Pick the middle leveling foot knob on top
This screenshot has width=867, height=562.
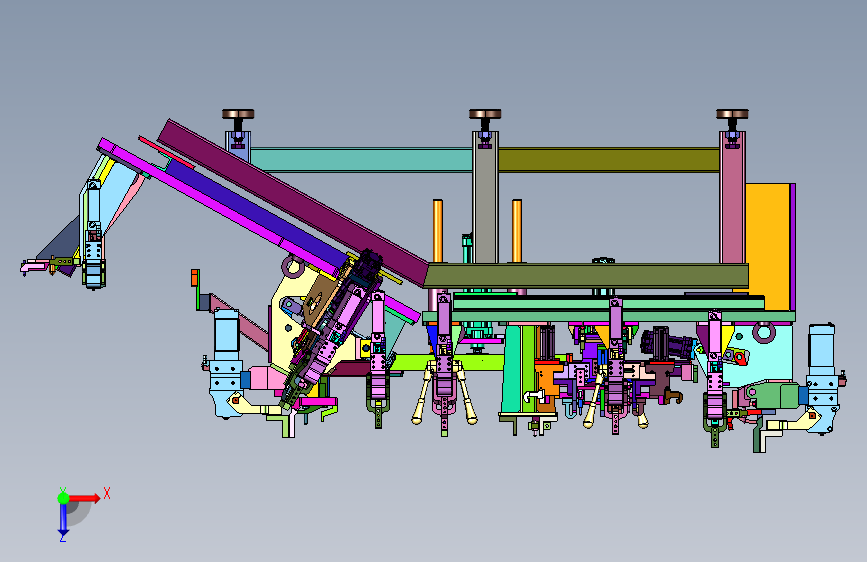[485, 115]
